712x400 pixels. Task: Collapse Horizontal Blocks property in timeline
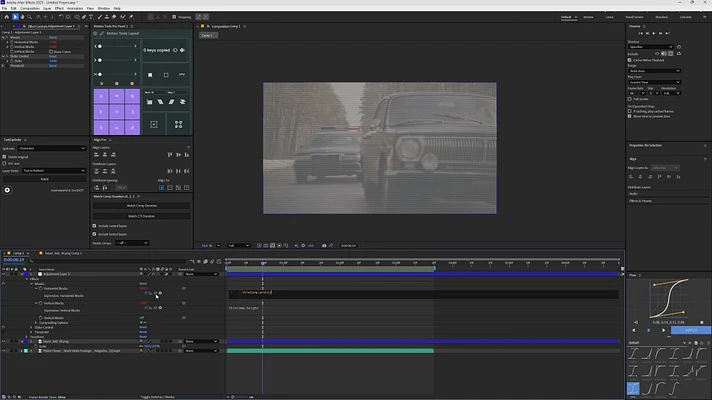click(36, 289)
